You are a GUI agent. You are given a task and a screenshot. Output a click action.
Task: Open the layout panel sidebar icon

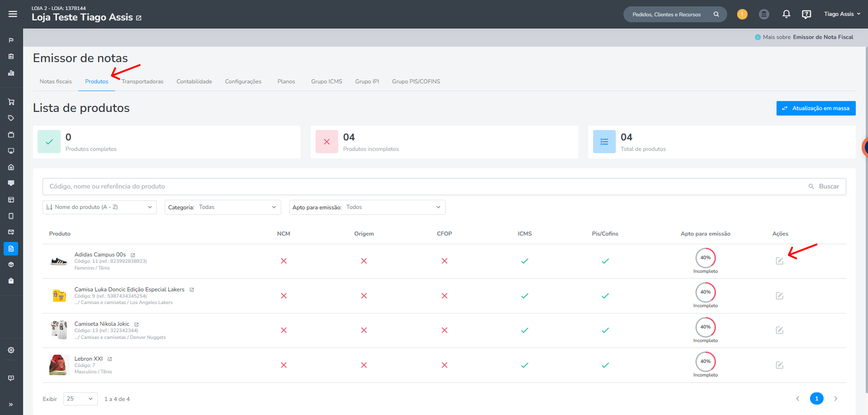(11, 200)
